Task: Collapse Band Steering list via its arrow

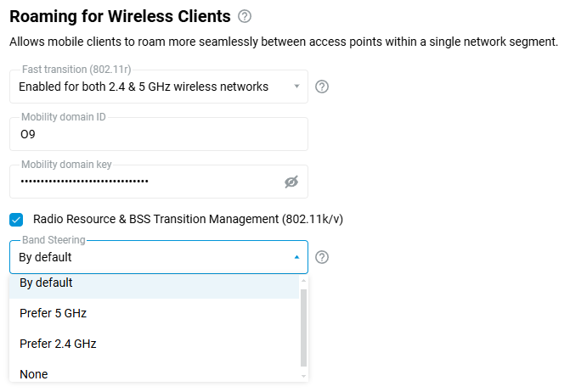Action: 296,257
